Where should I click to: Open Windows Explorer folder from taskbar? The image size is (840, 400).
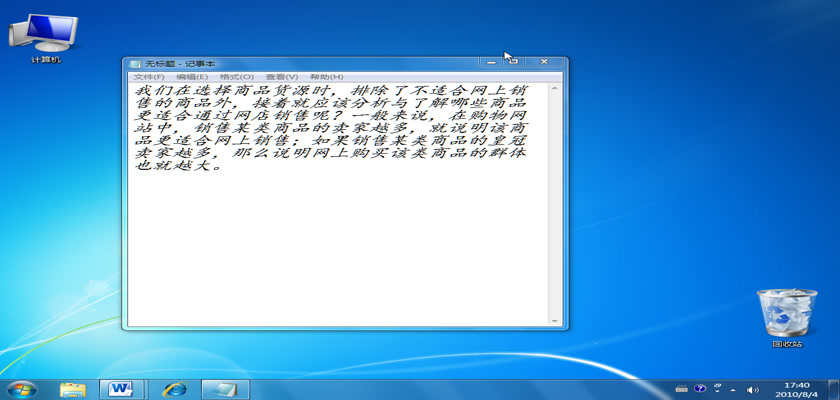point(72,388)
